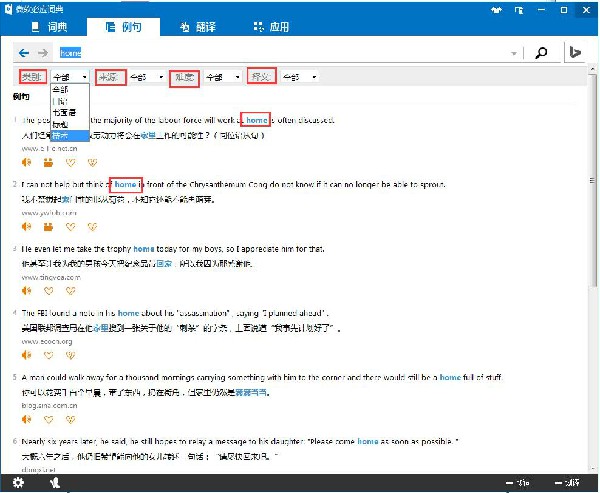This screenshot has width=600, height=493.
Task: Play audio for sentence 4 about the FBI
Action: coord(26,355)
